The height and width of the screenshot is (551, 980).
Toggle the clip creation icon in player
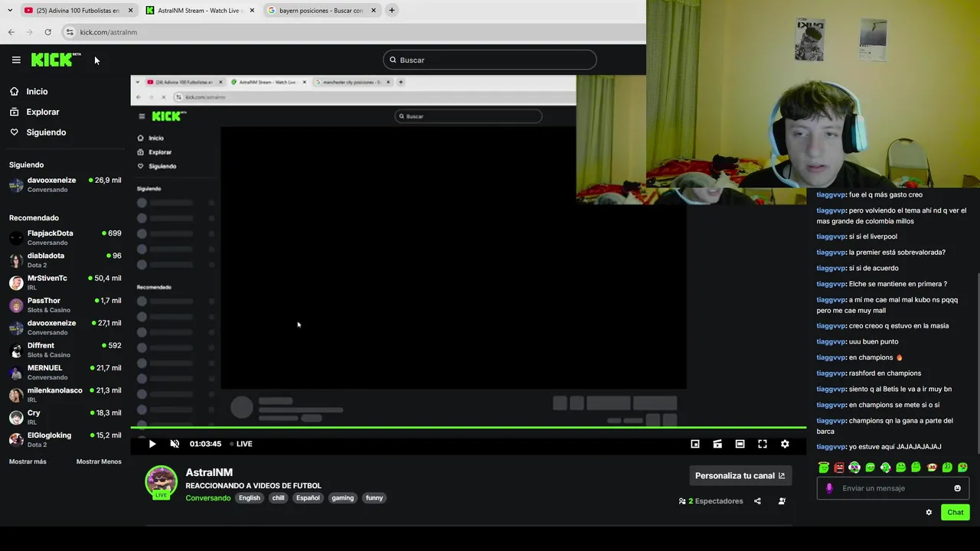point(717,444)
